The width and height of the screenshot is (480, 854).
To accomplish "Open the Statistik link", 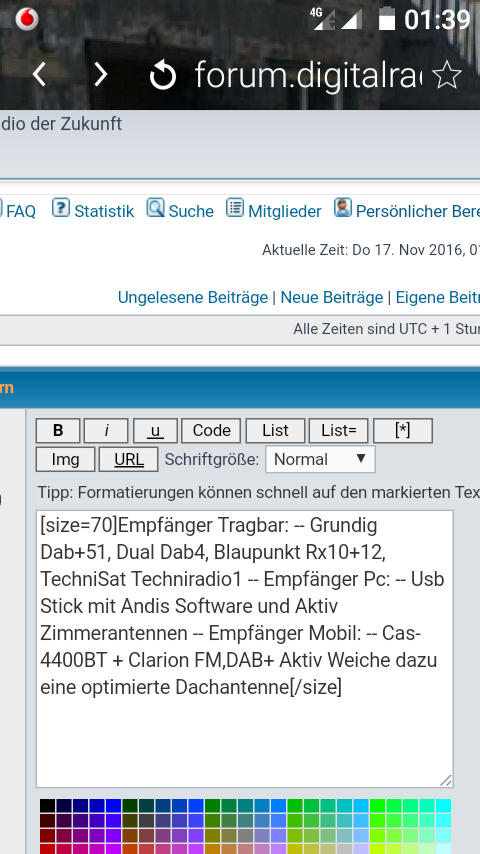I will [104, 211].
